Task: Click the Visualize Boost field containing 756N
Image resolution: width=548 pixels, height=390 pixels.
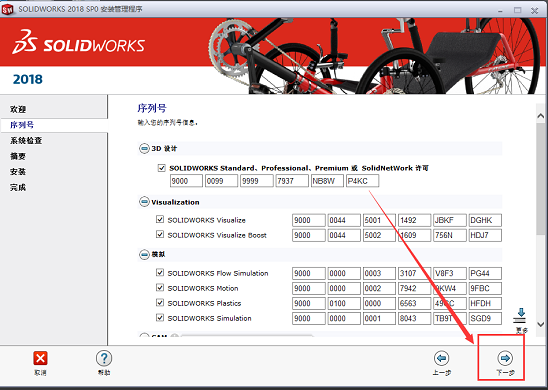Action: click(x=450, y=235)
